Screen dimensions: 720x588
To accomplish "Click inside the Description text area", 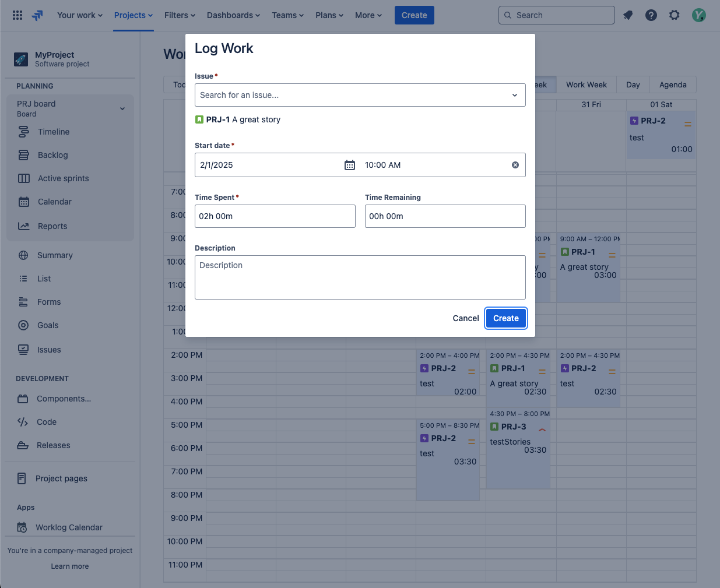I will [x=360, y=277].
